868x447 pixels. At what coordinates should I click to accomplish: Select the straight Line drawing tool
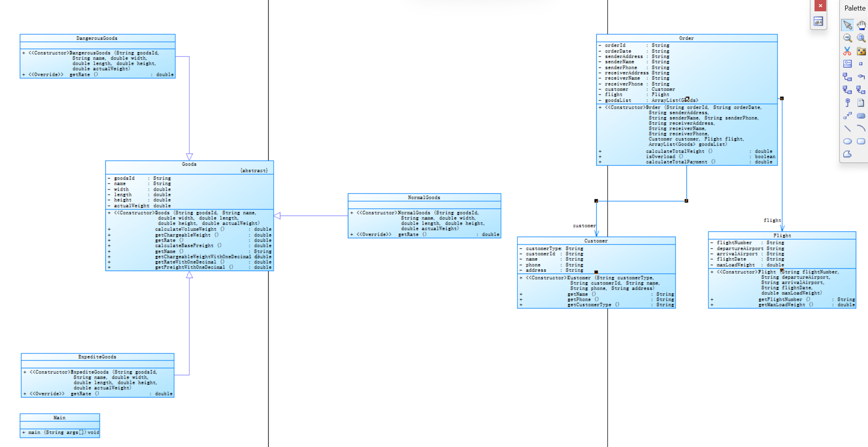pos(847,128)
